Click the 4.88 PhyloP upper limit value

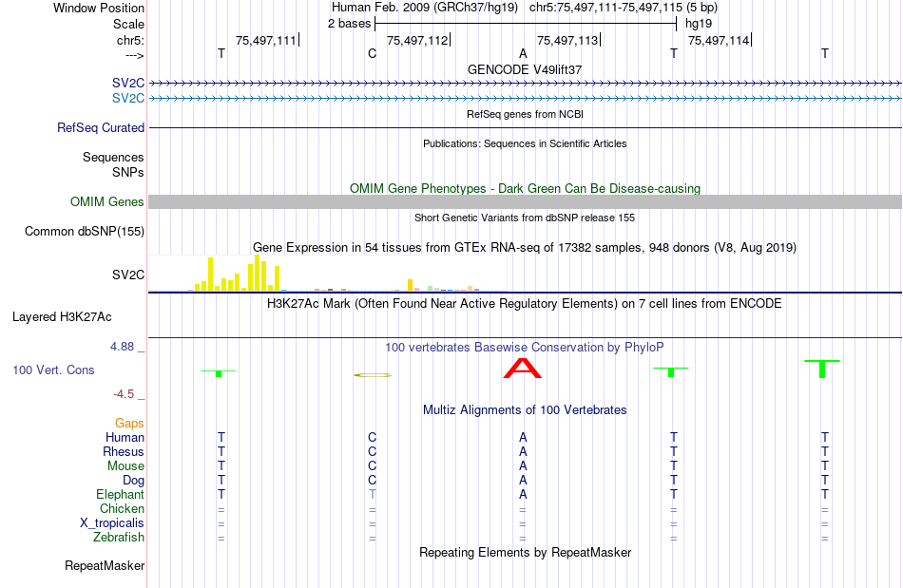point(122,347)
